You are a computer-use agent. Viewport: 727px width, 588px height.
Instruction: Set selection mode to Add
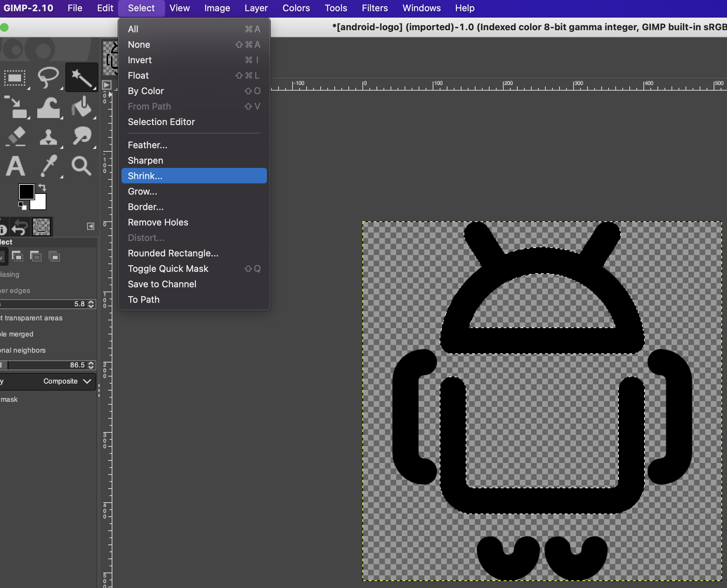pos(18,257)
